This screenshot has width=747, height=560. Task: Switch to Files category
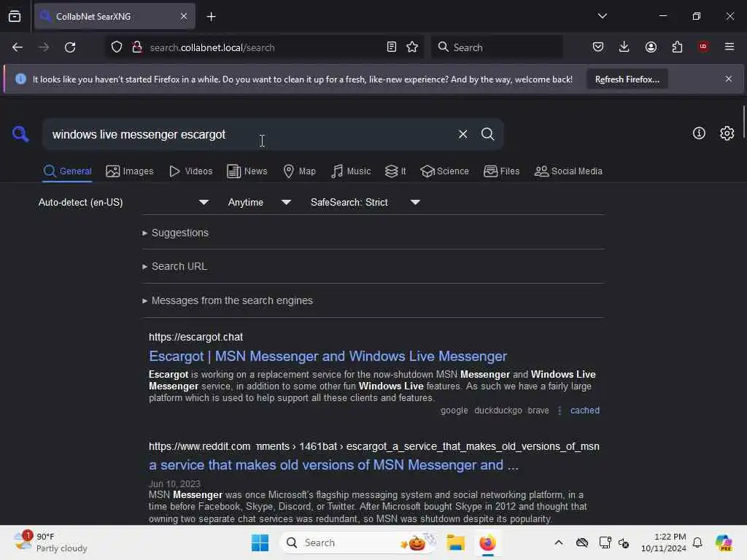click(x=502, y=171)
